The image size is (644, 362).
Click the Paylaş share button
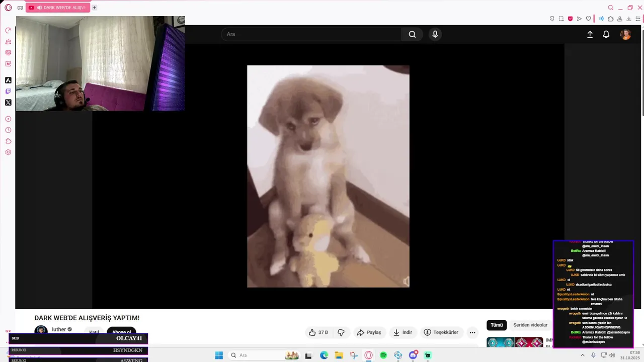(x=369, y=332)
